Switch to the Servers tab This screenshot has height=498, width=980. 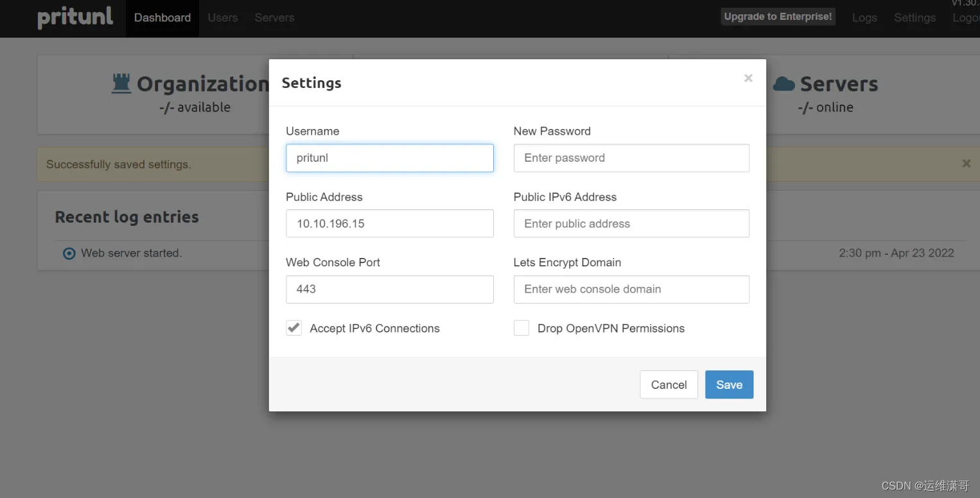(x=274, y=18)
